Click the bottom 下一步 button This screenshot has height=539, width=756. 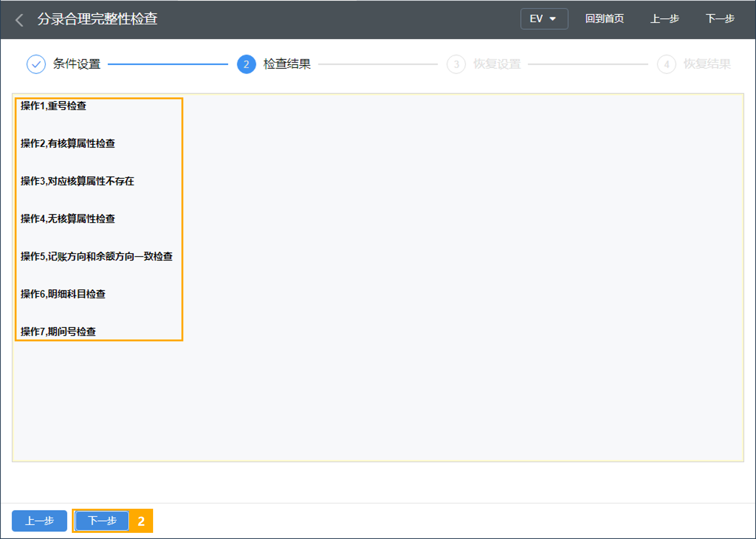(102, 521)
